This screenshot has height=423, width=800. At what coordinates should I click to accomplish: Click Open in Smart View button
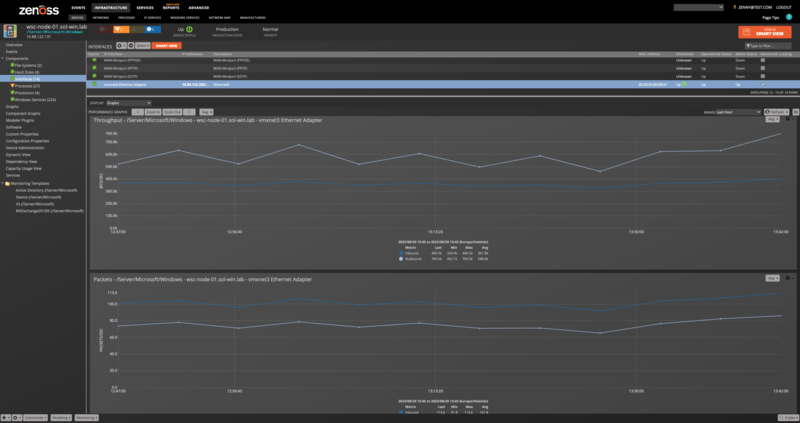(764, 32)
